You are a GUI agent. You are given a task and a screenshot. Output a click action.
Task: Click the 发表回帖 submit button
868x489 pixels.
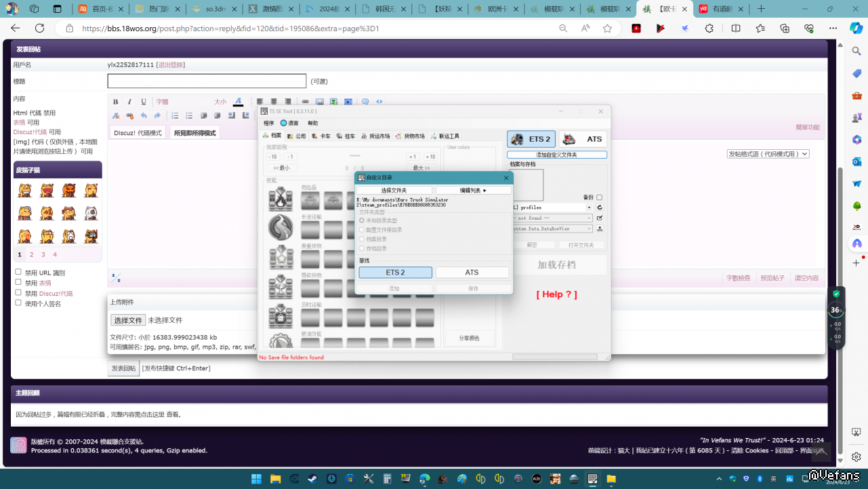click(x=123, y=368)
